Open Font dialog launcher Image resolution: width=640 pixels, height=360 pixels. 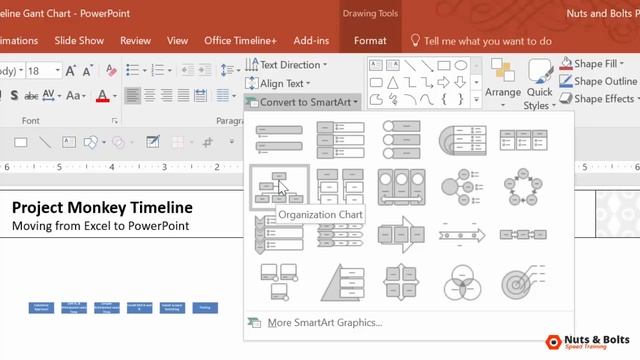(x=115, y=121)
